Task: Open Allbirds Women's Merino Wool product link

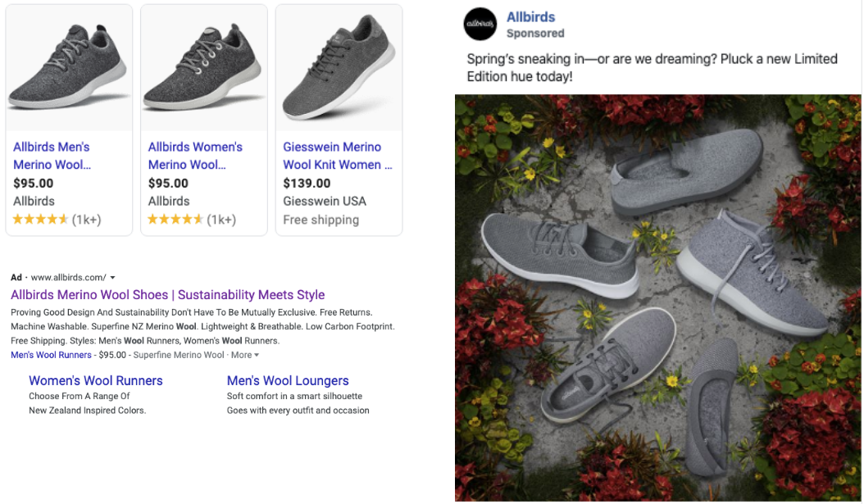Action: [195, 156]
